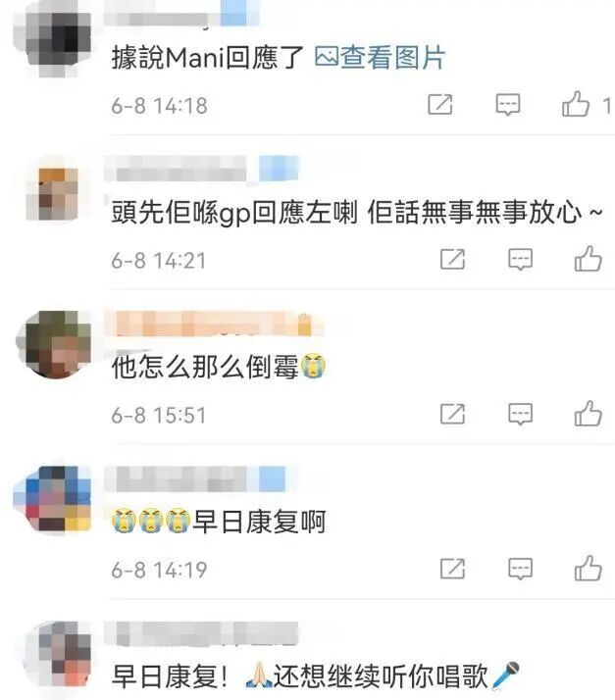
Task: Repost the comment posted 6-8 14:18
Action: [440, 105]
